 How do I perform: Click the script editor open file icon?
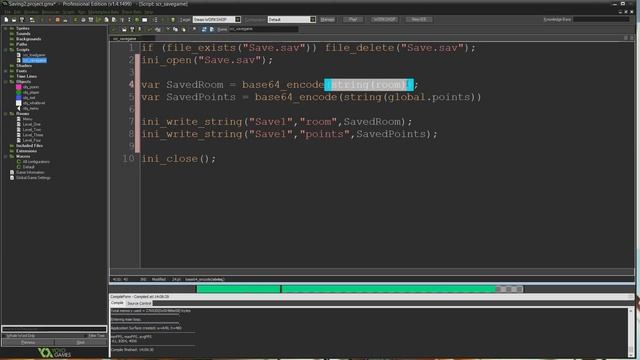click(124, 29)
